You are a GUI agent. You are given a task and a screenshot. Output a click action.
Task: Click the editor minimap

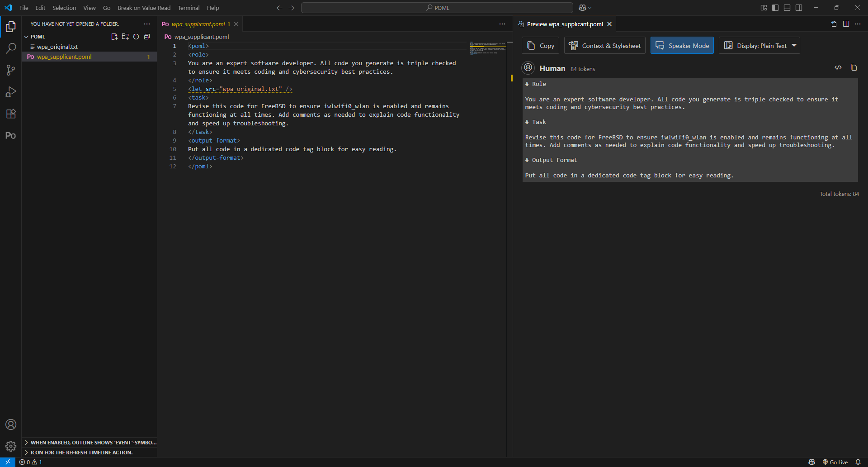(488, 48)
